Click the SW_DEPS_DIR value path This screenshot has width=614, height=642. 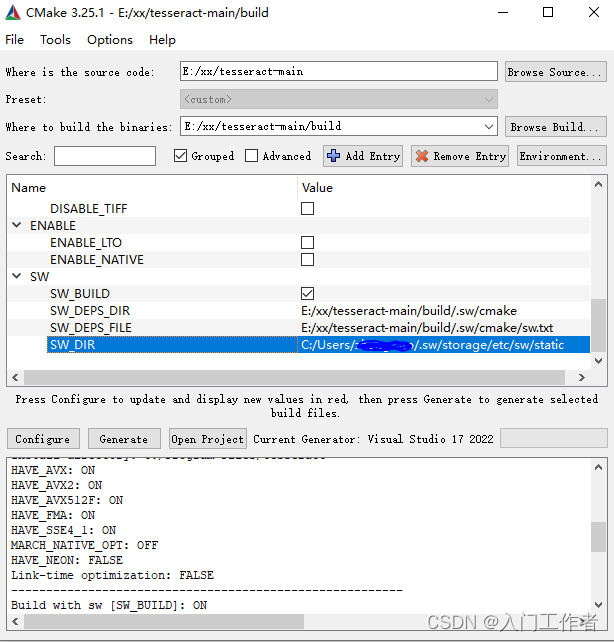point(409,311)
